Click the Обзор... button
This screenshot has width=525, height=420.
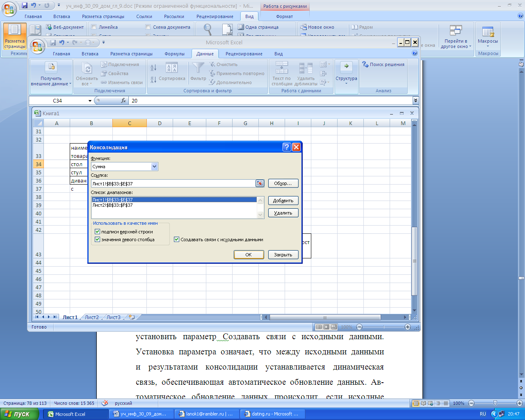click(283, 183)
